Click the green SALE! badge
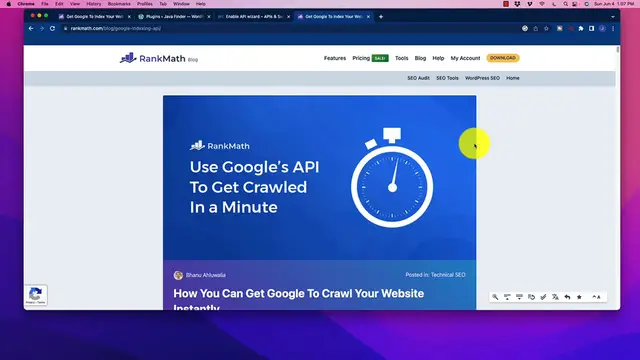640x360 pixels. point(380,58)
